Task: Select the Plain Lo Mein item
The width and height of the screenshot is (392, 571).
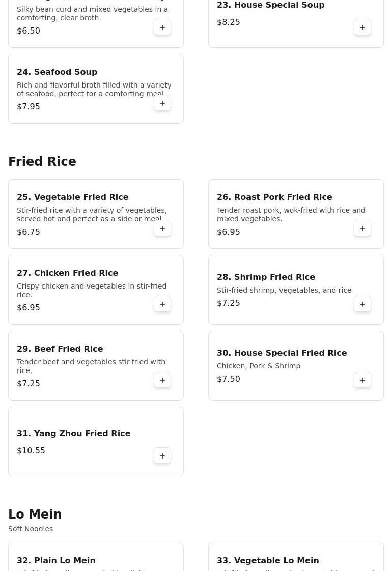Action: point(56,560)
